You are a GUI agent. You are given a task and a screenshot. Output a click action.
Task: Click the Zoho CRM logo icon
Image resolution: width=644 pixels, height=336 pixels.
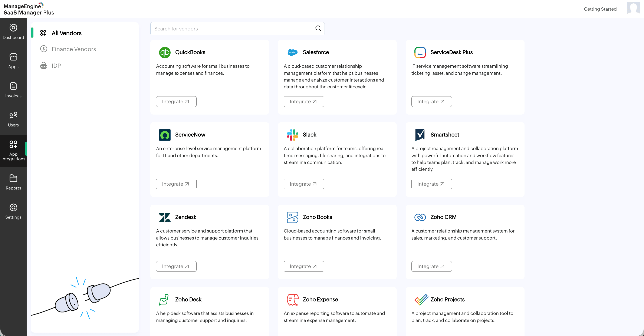click(x=420, y=217)
